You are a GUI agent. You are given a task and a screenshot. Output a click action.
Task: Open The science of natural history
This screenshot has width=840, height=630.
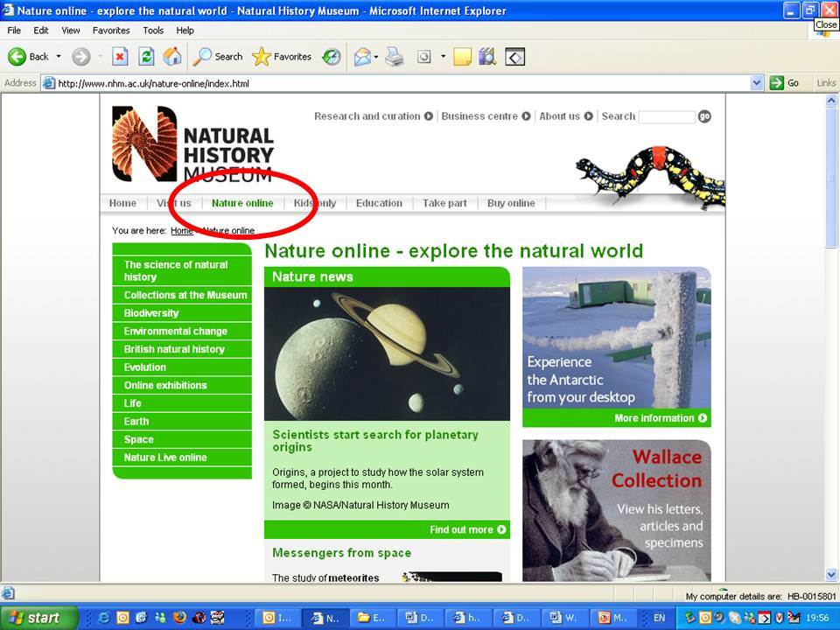click(x=182, y=270)
